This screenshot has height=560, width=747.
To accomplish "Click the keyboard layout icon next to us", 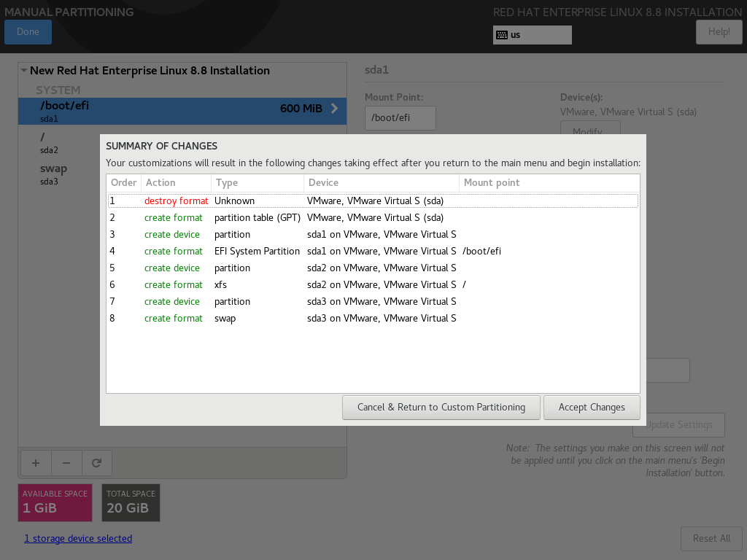I will click(x=502, y=35).
